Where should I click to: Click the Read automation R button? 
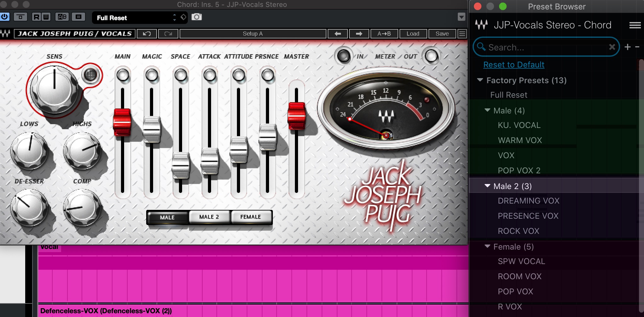click(x=37, y=17)
